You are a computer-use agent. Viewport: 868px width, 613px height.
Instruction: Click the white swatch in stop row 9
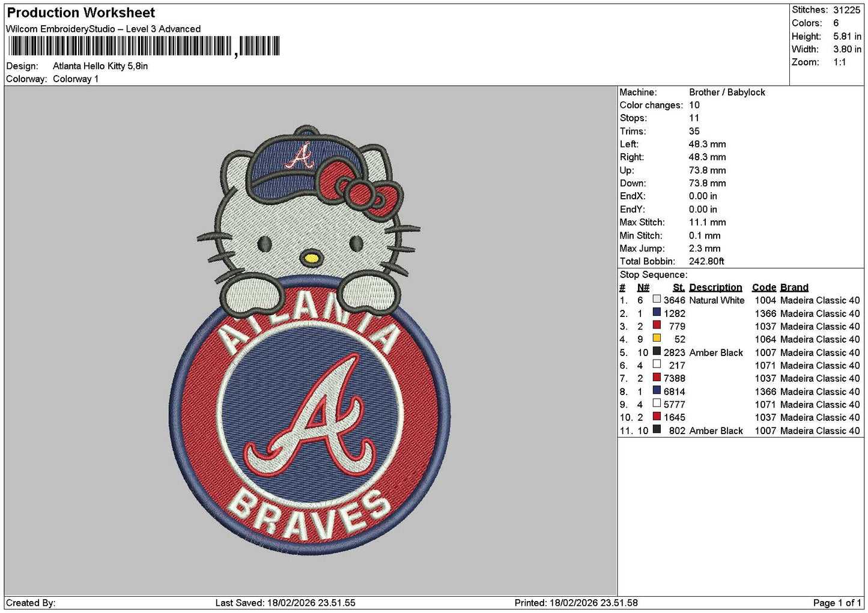click(x=657, y=403)
